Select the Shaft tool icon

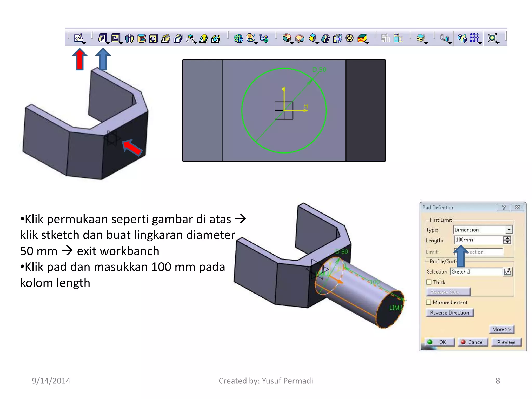tap(129, 38)
